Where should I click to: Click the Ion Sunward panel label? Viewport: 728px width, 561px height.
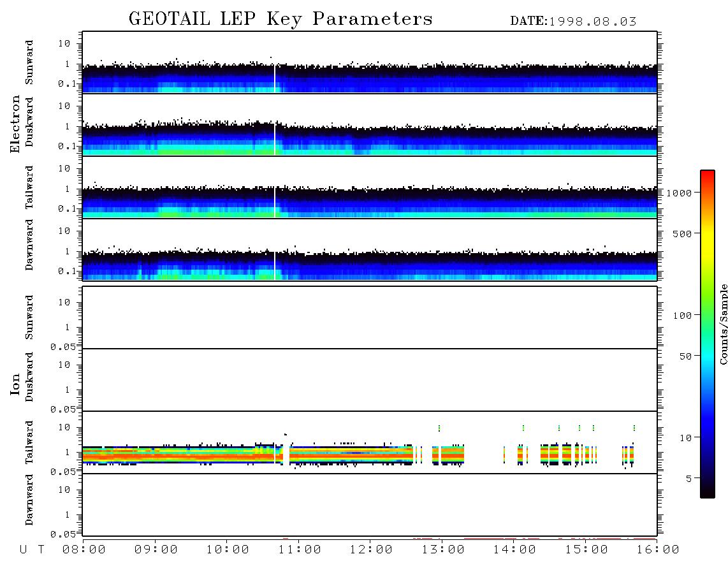[29, 317]
